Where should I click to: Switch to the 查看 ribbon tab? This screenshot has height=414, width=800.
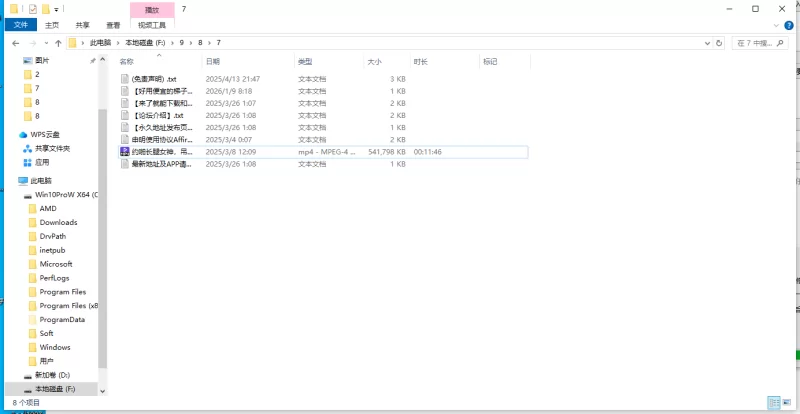click(113, 25)
